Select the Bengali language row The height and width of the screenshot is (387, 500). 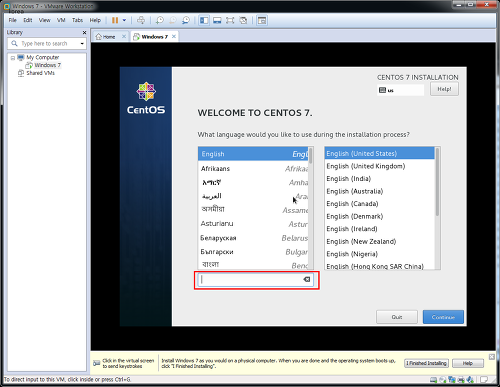pyautogui.click(x=253, y=264)
